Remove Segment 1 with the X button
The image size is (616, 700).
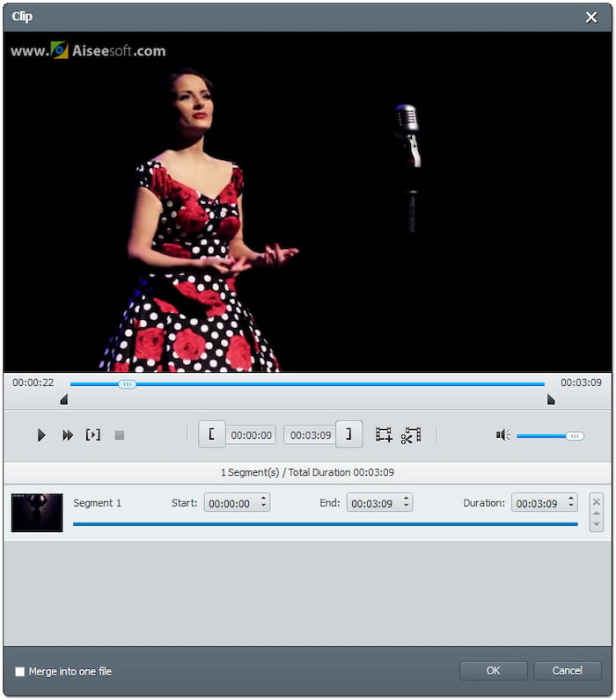(596, 501)
